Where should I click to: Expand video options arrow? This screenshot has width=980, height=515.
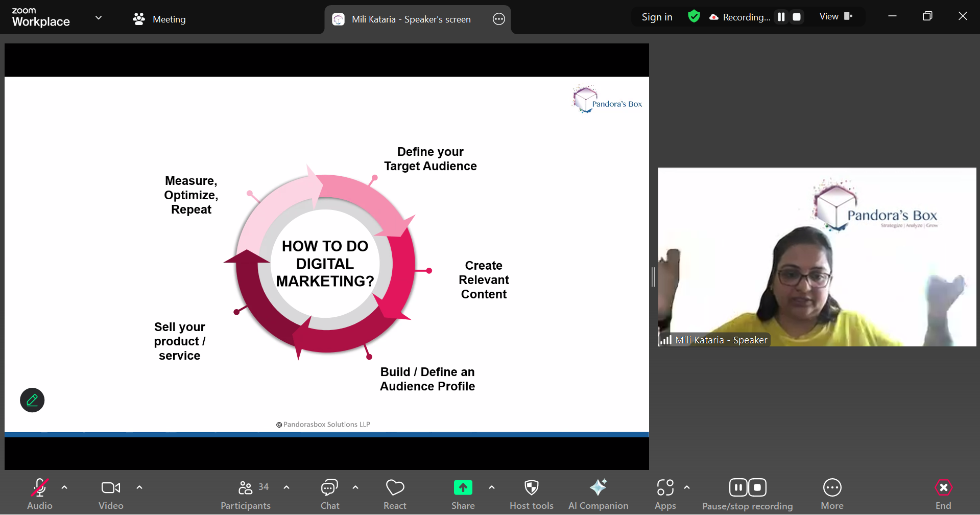click(139, 487)
